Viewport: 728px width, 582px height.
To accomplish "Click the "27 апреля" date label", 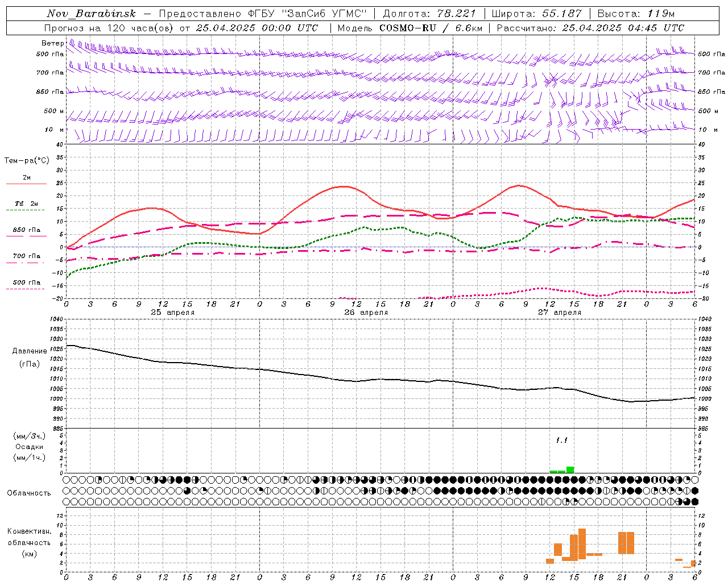I will 559,313.
